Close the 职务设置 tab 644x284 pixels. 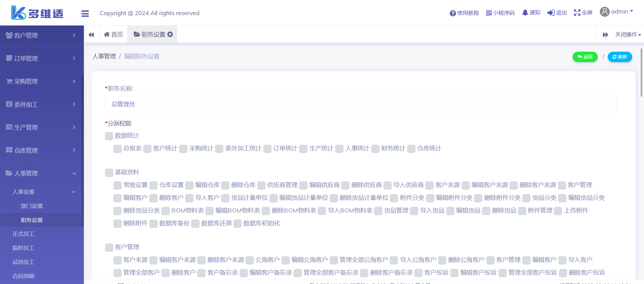(170, 34)
